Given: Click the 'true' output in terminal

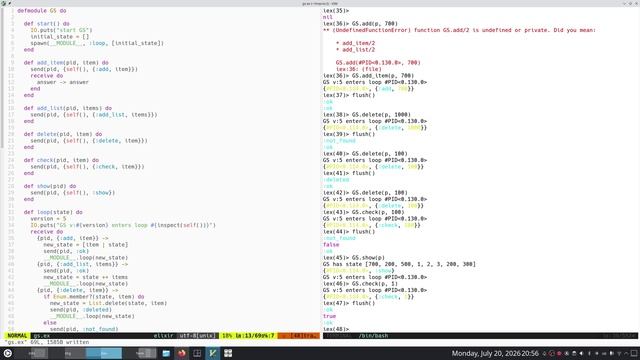Looking at the screenshot, I should [329, 316].
